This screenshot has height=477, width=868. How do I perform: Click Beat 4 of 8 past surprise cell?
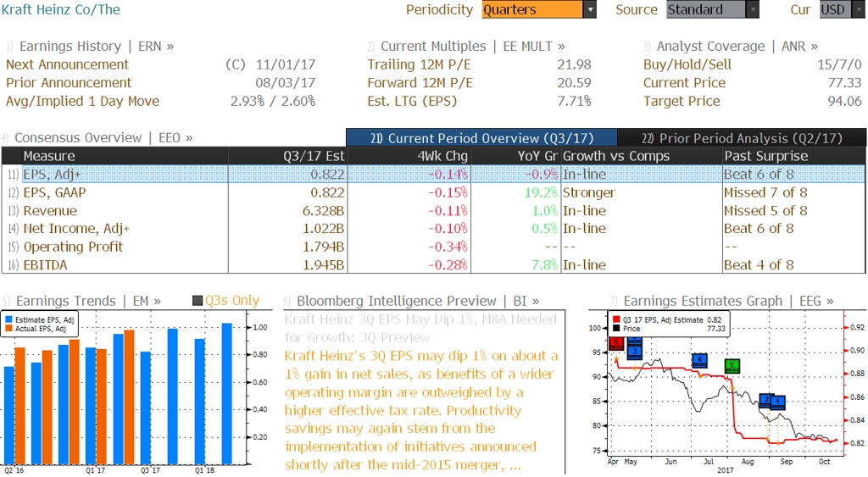(x=759, y=265)
